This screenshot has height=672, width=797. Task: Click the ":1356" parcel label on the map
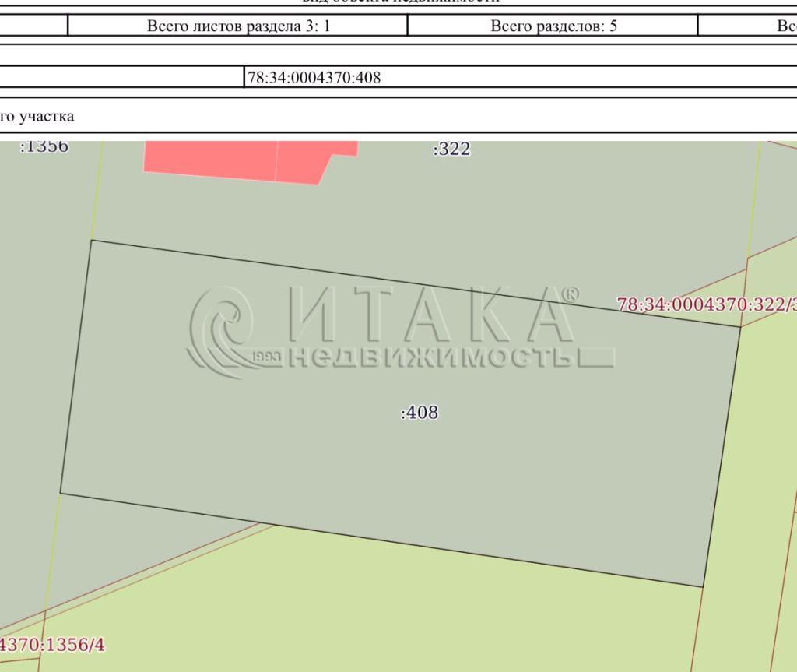tap(44, 146)
